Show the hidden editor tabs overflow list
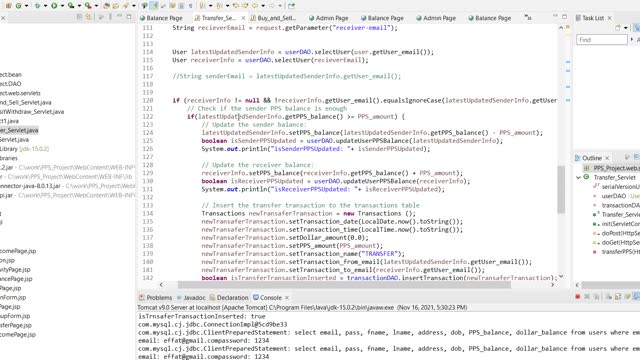Image resolution: width=640 pixels, height=360 pixels. [x=528, y=18]
